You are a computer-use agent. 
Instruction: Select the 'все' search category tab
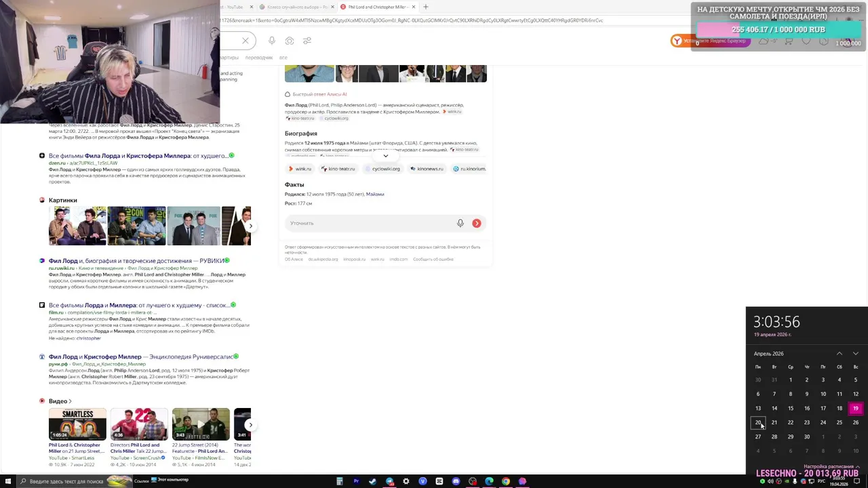(283, 58)
